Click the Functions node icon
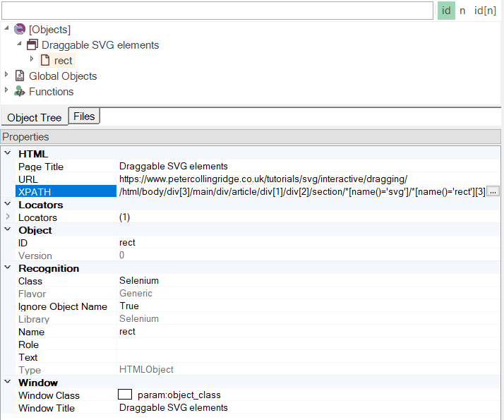Screen dimensions: 504x420 (x=20, y=92)
